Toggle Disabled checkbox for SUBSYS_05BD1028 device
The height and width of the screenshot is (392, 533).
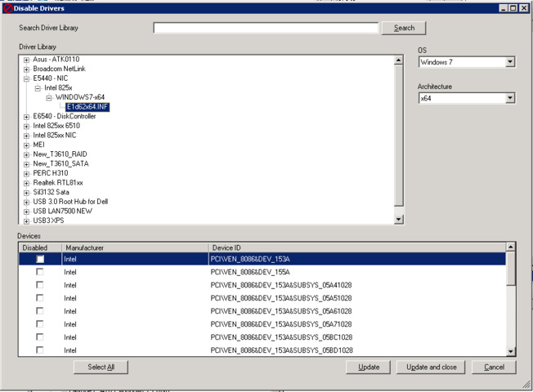coord(40,350)
